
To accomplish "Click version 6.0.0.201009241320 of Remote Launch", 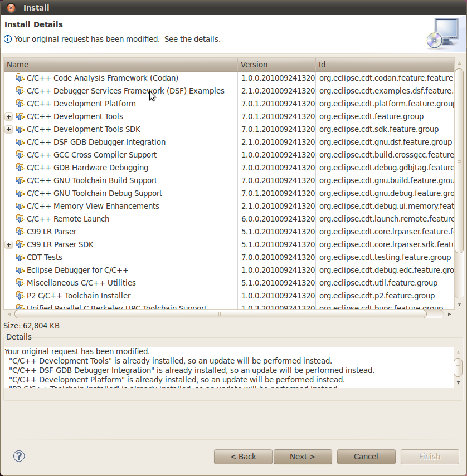I will (x=278, y=219).
